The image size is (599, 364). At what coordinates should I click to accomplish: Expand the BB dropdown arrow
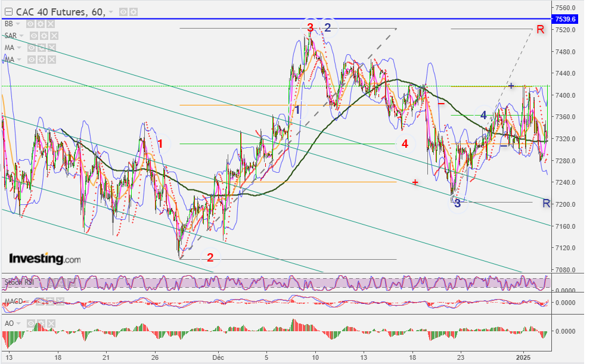point(18,24)
